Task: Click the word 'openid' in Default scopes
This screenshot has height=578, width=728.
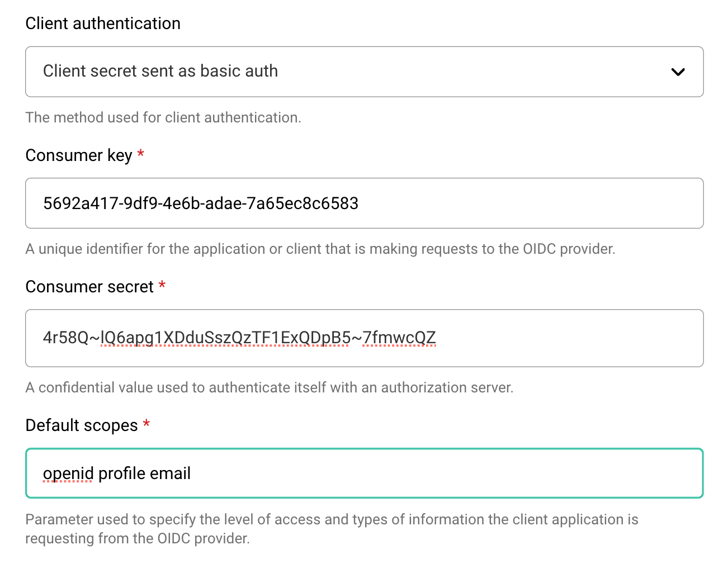Action: coord(68,473)
